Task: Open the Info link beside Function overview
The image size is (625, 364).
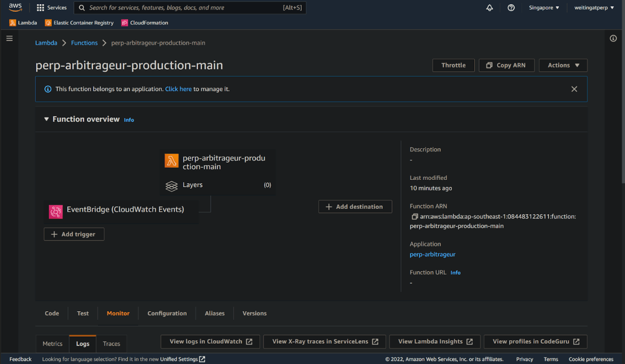Action: pos(129,120)
